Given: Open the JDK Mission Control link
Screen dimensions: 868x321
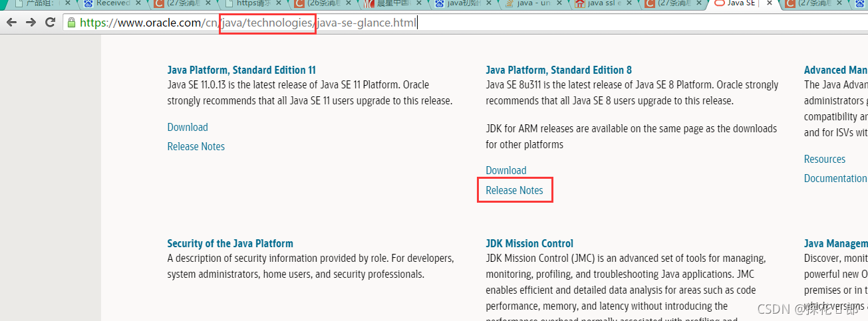Looking at the screenshot, I should pyautogui.click(x=529, y=243).
